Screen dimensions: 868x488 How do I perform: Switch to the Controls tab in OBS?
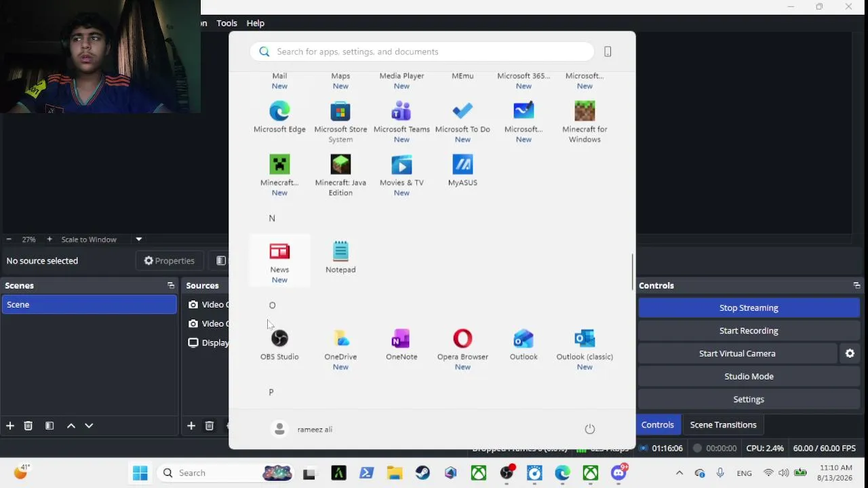click(658, 425)
